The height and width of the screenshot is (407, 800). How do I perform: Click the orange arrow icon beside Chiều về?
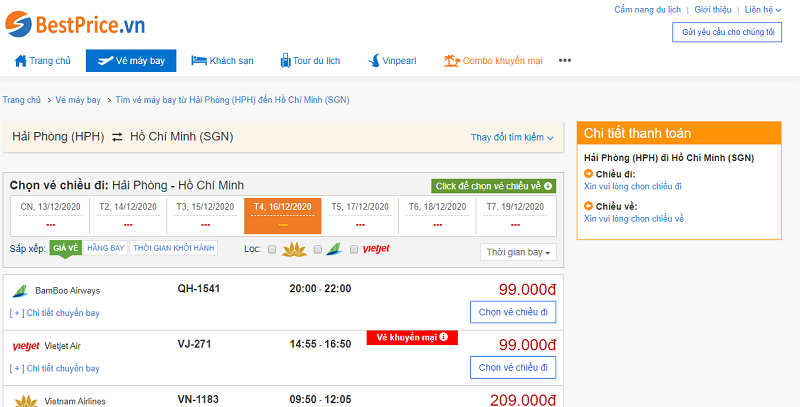point(588,207)
